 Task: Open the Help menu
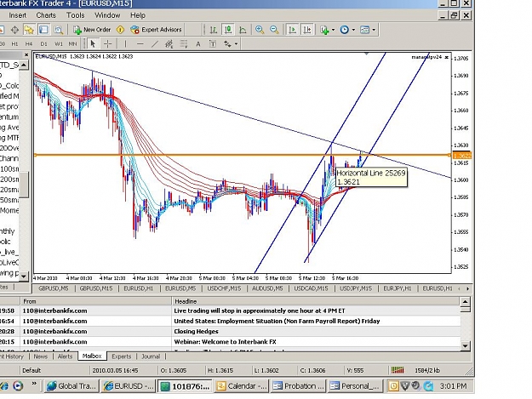138,15
